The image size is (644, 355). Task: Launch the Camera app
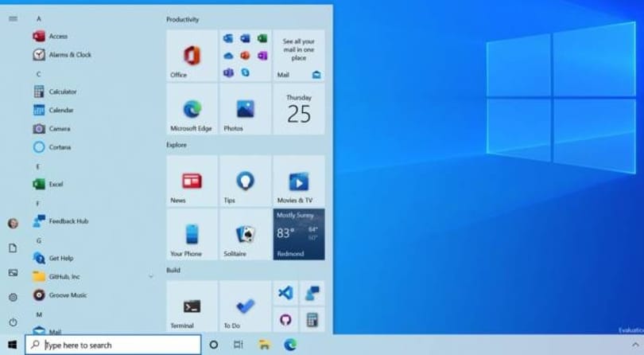pyautogui.click(x=52, y=129)
